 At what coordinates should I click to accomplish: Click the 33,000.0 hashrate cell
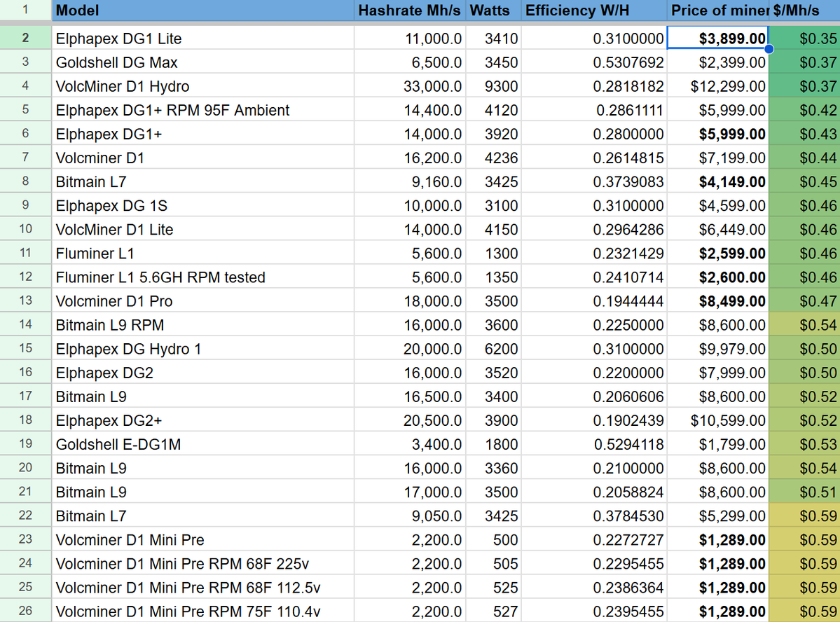tap(410, 86)
